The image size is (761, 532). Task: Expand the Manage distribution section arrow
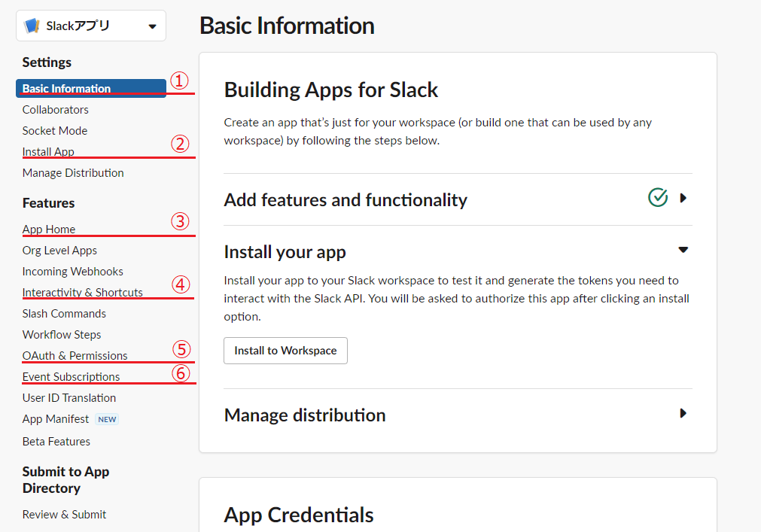click(x=683, y=413)
